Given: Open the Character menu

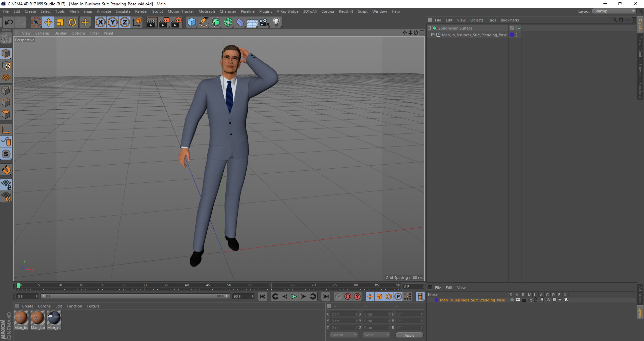Looking at the screenshot, I should click(x=228, y=11).
